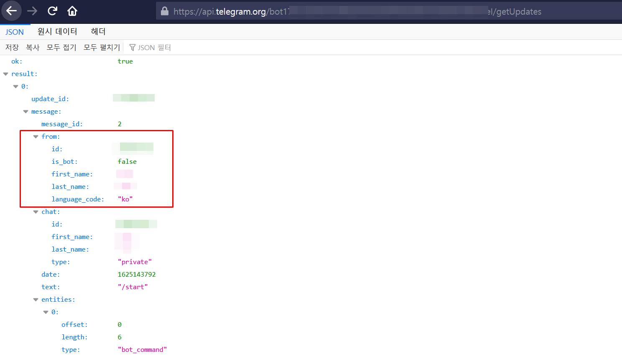622x364 pixels.
Task: Collapse the from node
Action: pos(36,137)
